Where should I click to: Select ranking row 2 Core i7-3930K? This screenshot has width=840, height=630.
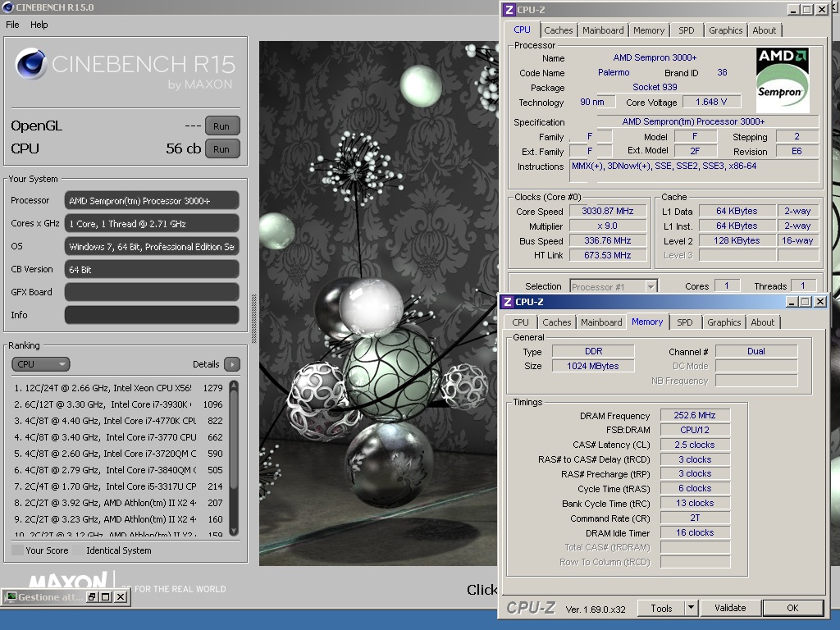[118, 404]
